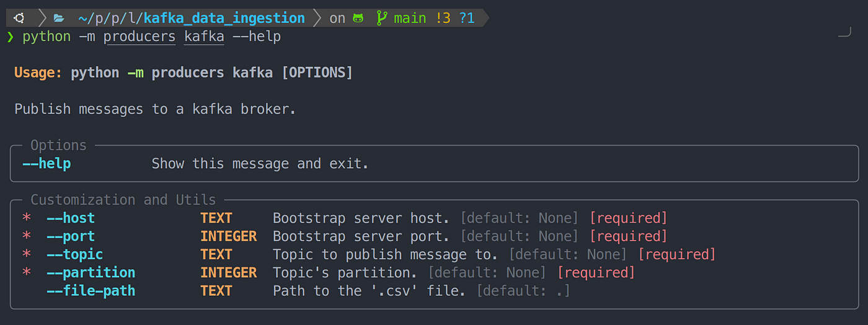
Task: Click the --file-path option name
Action: (91, 291)
